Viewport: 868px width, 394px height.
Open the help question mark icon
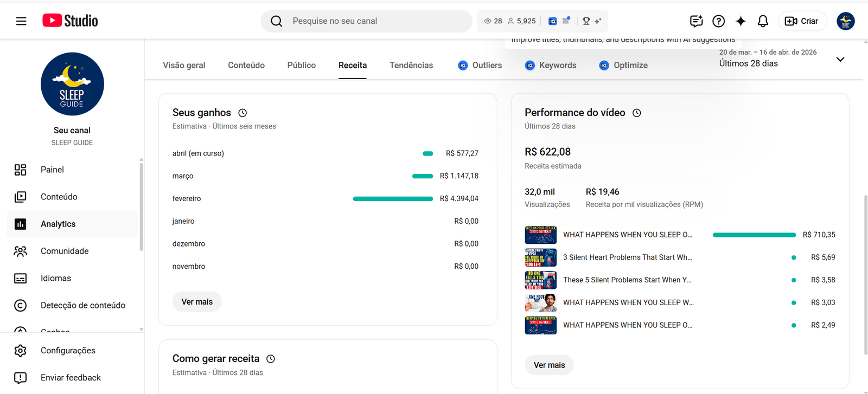(x=718, y=21)
